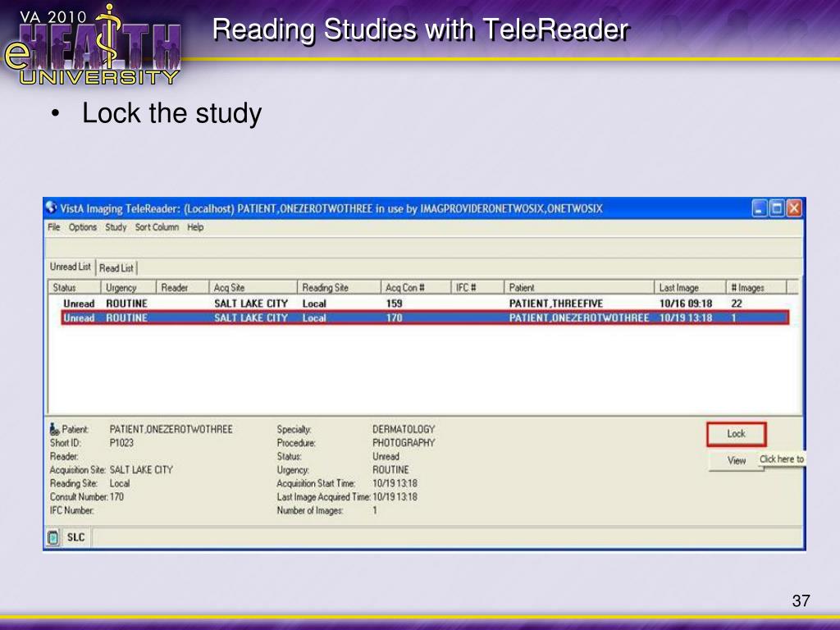Maximize the TeleReader window
Image resolution: width=840 pixels, height=630 pixels.
click(776, 208)
